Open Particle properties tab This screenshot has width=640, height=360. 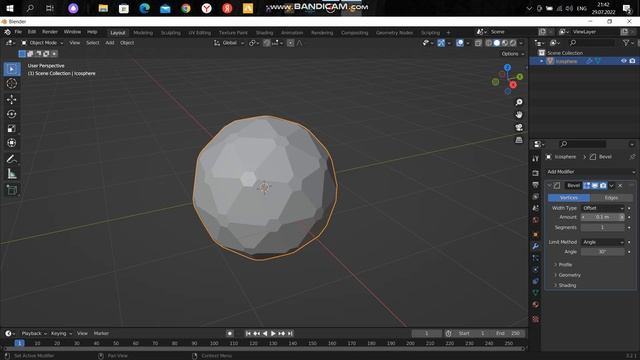click(535, 258)
